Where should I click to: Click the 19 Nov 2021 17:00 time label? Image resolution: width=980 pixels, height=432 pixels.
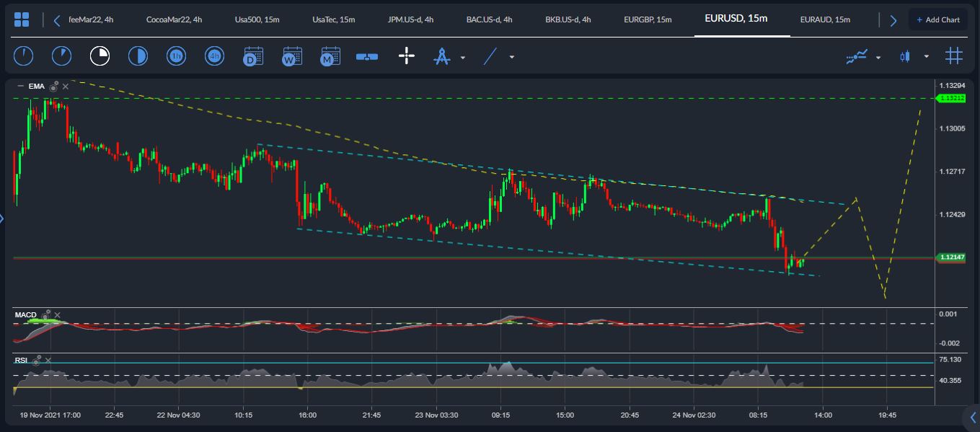(50, 415)
